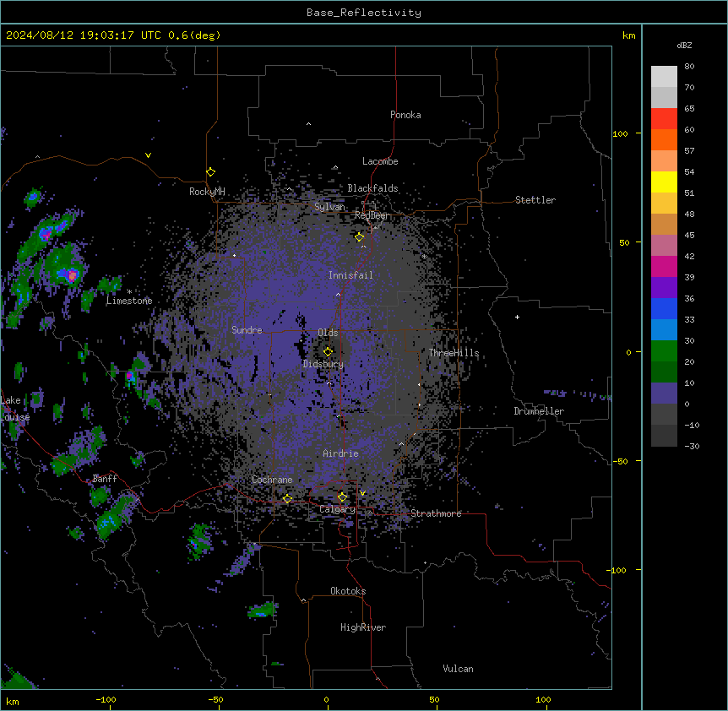Click the legend value 48
Screen dimensions: 728x711
pos(689,214)
